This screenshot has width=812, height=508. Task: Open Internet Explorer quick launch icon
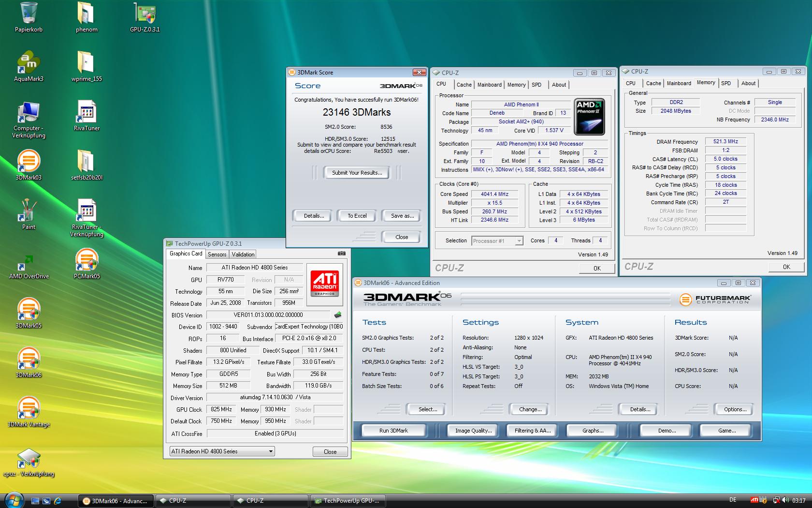click(x=57, y=501)
